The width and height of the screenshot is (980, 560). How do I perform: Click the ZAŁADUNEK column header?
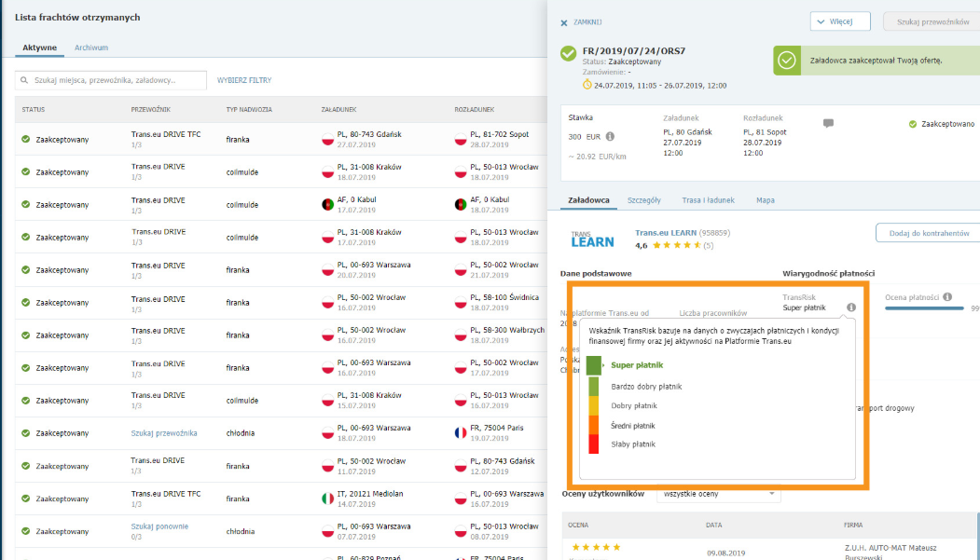[x=338, y=110]
